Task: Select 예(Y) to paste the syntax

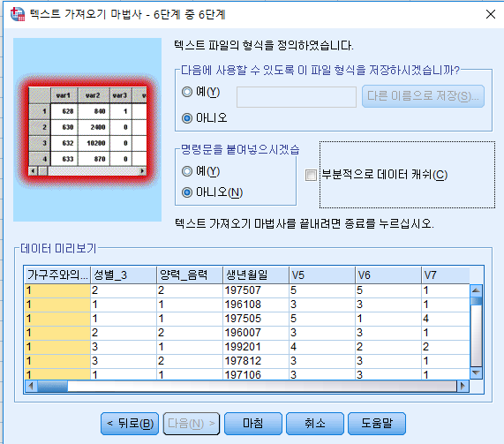Action: 201,171
